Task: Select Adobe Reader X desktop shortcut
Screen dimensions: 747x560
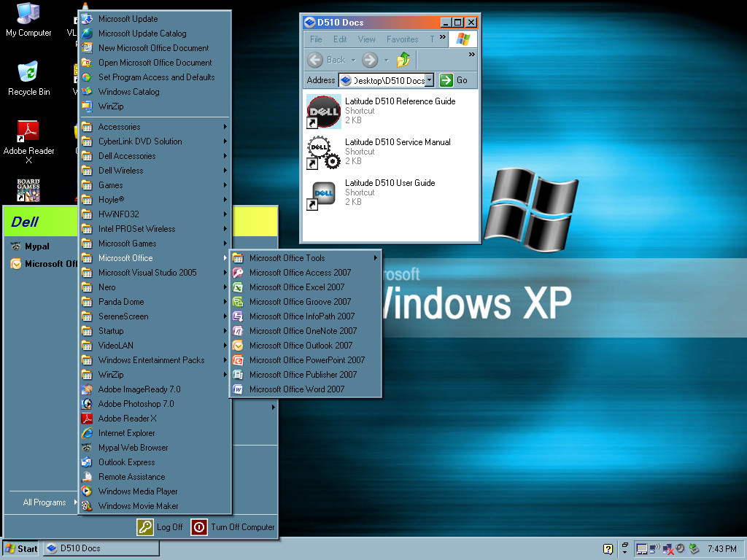Action: [28, 142]
